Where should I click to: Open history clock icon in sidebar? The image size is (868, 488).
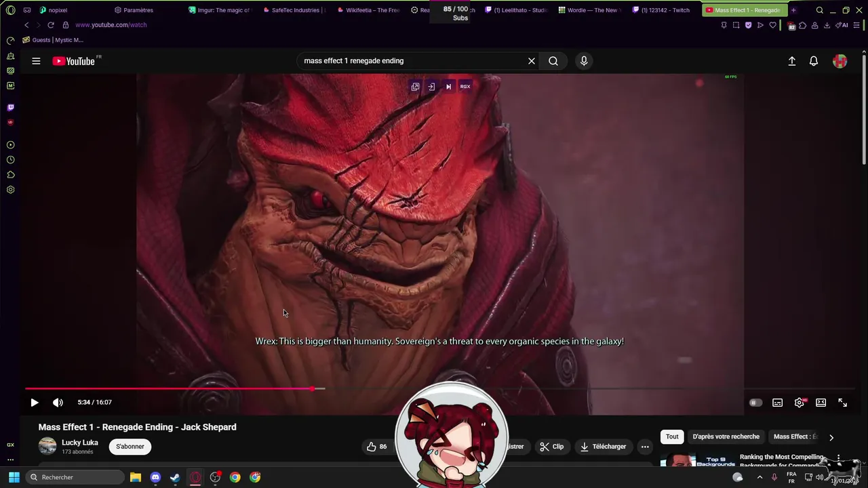point(10,160)
